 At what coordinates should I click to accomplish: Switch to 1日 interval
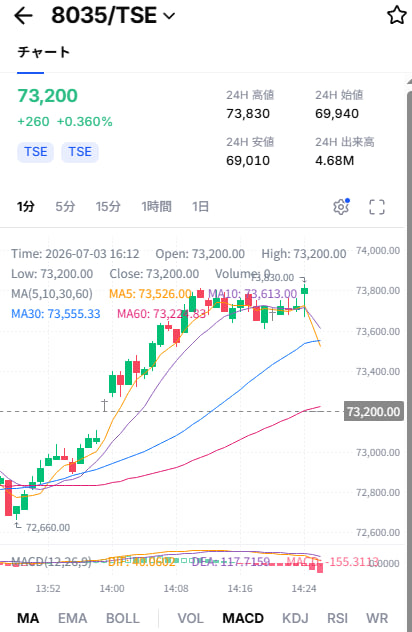[x=200, y=206]
